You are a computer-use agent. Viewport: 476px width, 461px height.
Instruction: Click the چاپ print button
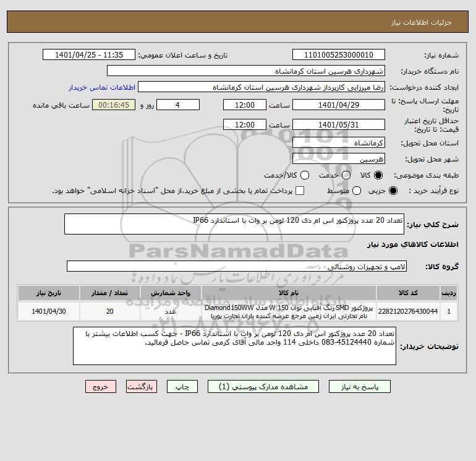(x=182, y=387)
